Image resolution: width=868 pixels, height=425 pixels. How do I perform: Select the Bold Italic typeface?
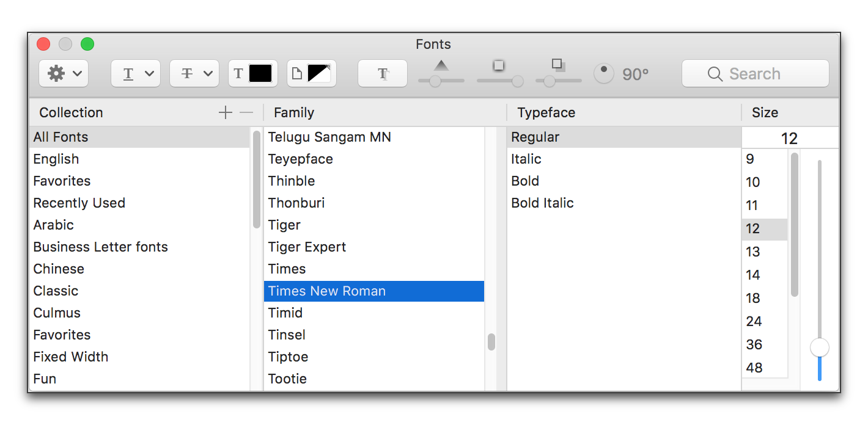coord(624,203)
